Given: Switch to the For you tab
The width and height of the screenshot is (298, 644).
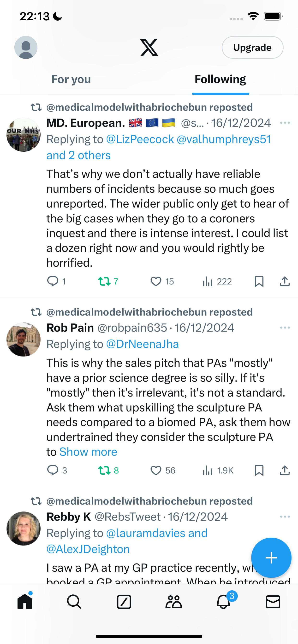Looking at the screenshot, I should point(71,79).
